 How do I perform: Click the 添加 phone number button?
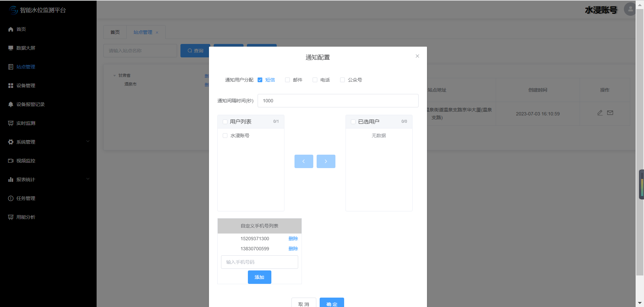tap(260, 277)
